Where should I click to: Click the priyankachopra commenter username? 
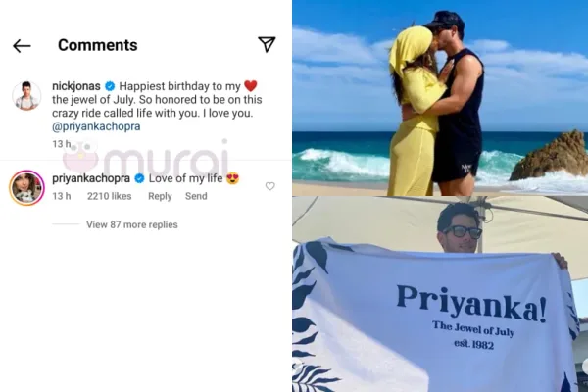point(91,178)
